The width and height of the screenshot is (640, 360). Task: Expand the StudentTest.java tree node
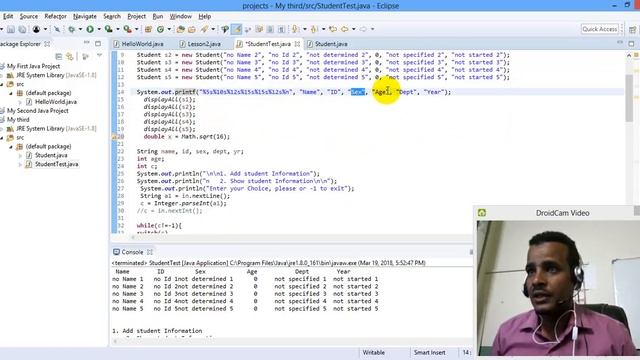coord(20,164)
